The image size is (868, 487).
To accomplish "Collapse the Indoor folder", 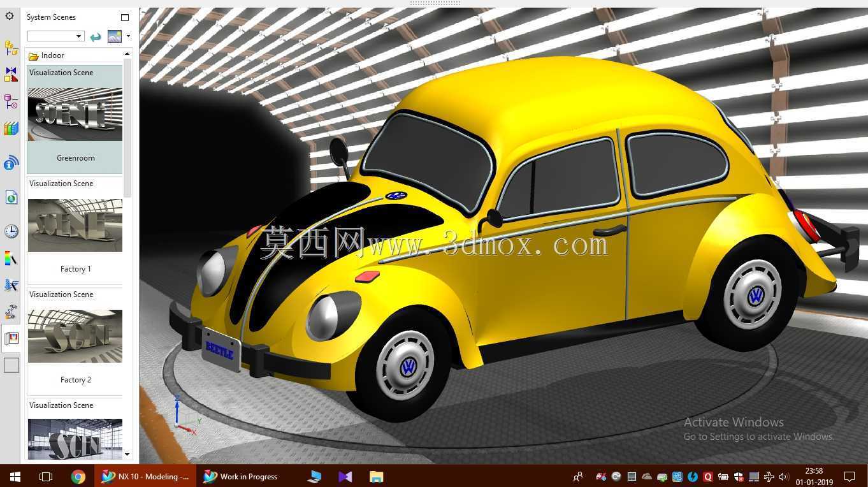I will pos(33,56).
